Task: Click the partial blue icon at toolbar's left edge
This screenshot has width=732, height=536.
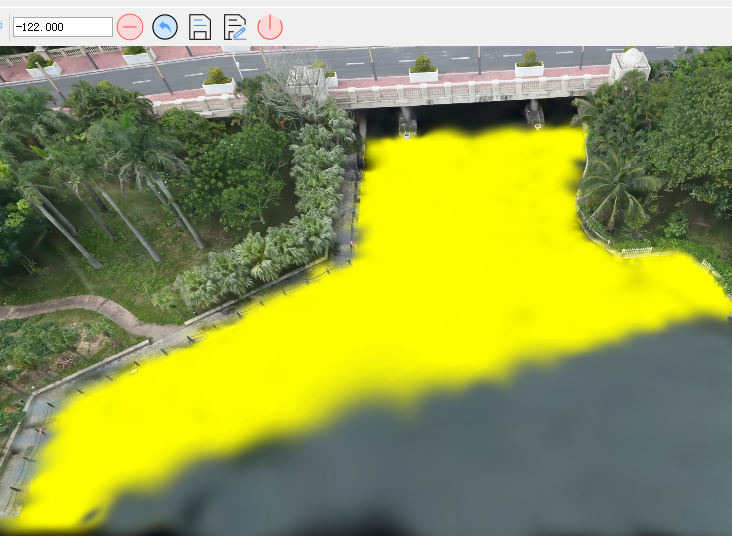Action: 2,27
